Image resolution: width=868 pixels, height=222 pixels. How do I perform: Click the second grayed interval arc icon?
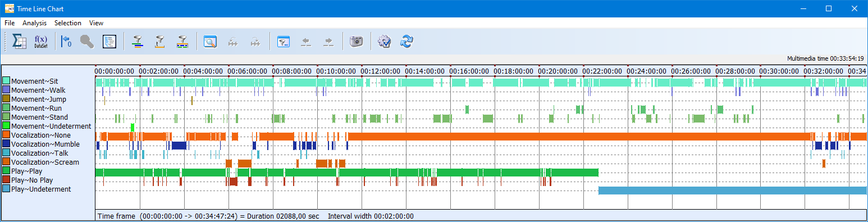click(x=255, y=42)
